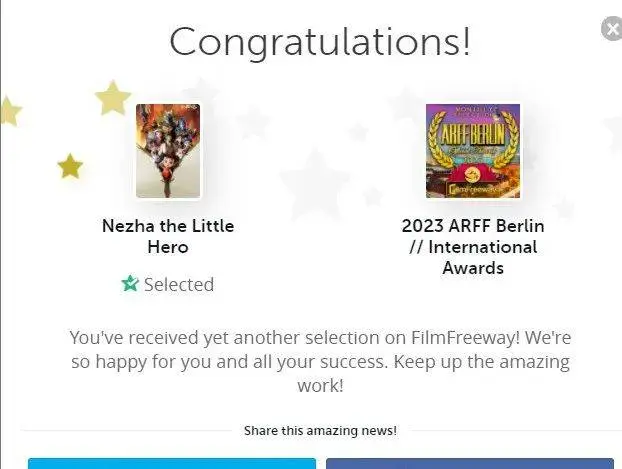
Task: Click the small gold star below the large one
Action: pyautogui.click(x=70, y=166)
